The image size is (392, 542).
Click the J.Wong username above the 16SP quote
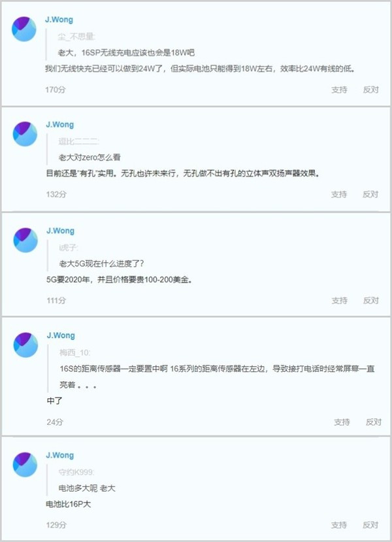tap(60, 20)
